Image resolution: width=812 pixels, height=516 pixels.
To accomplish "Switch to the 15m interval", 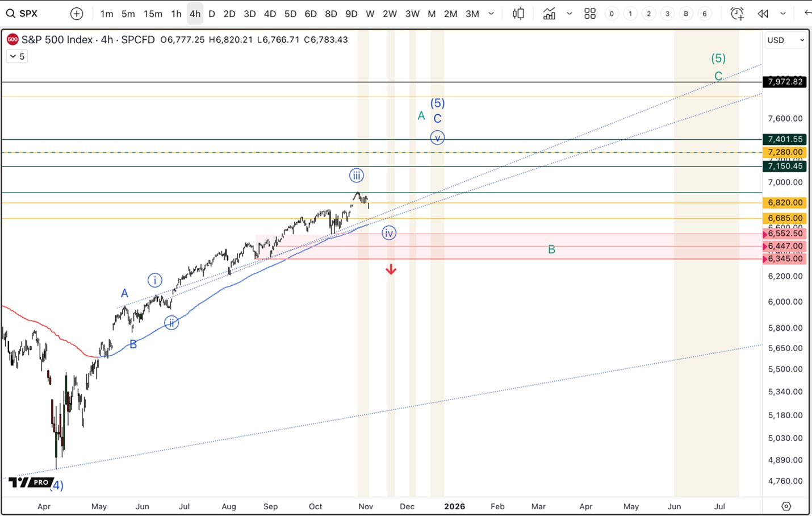I will coord(153,14).
